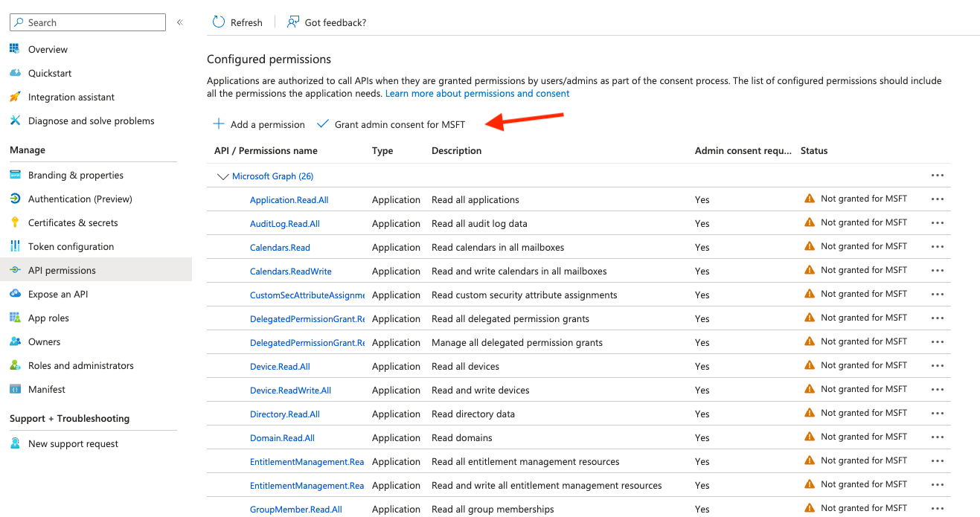Image resolution: width=980 pixels, height=517 pixels.
Task: Click the New support request icon
Action: coord(15,443)
